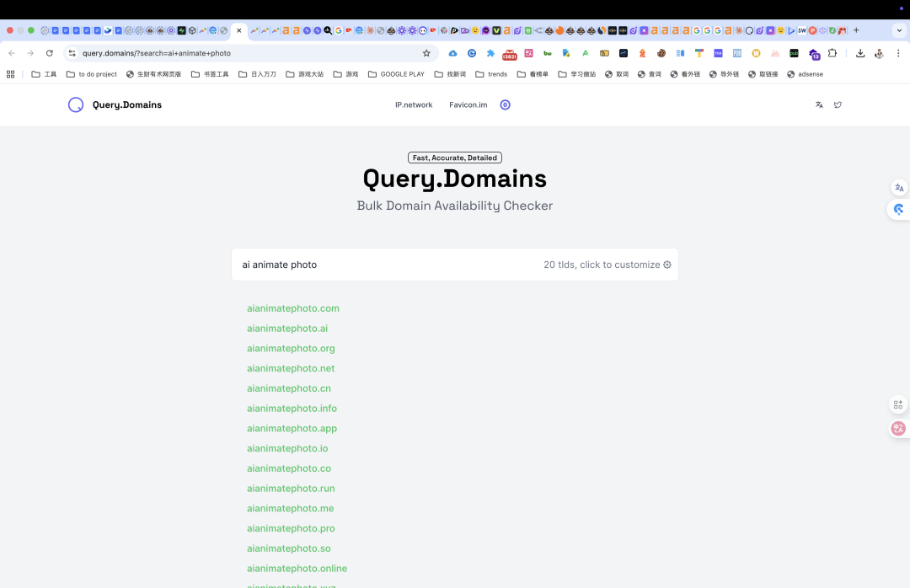Click the colorful T extension icon

(699, 53)
